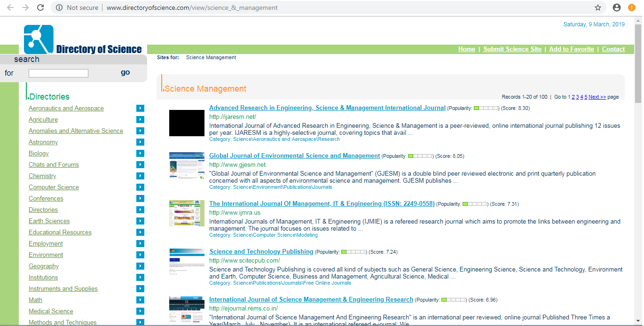The width and height of the screenshot is (644, 326).
Task: Click the orange browser update alert icon
Action: coord(632,8)
